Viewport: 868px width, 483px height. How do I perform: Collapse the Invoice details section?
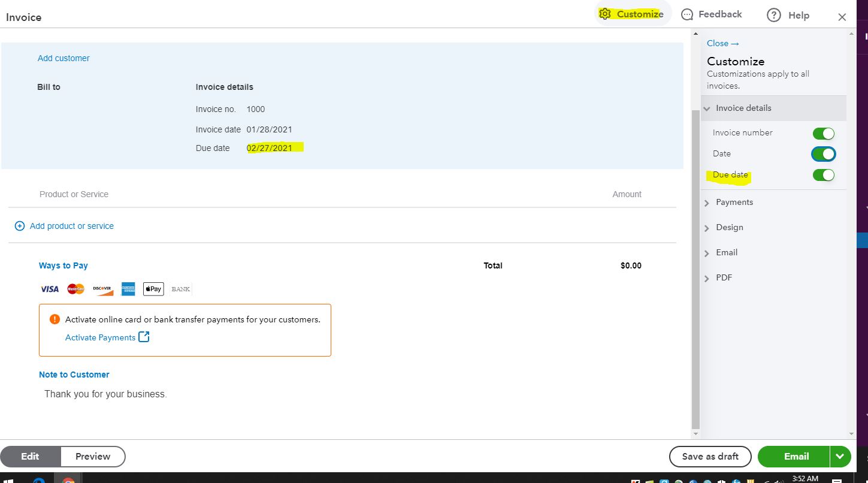pos(773,108)
